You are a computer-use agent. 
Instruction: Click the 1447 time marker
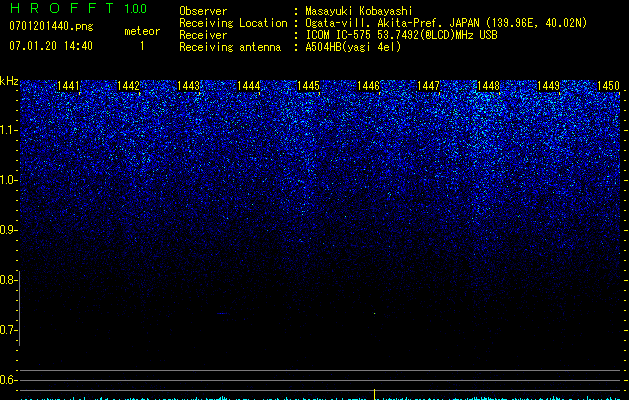click(428, 86)
